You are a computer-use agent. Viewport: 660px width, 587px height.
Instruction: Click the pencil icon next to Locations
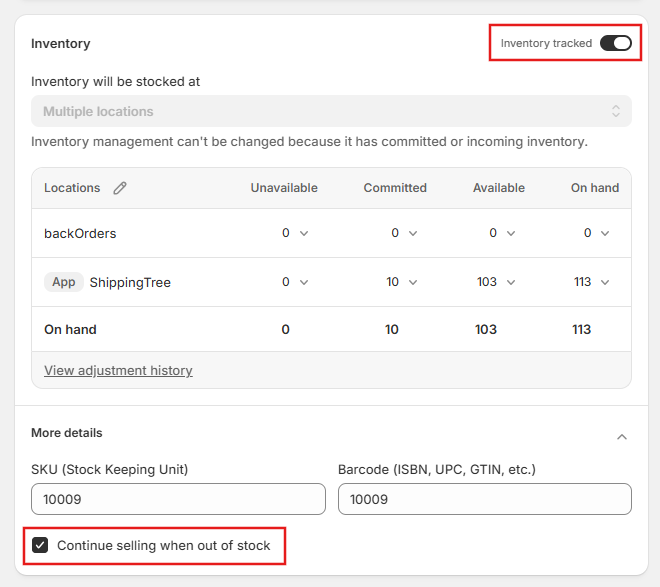[120, 188]
